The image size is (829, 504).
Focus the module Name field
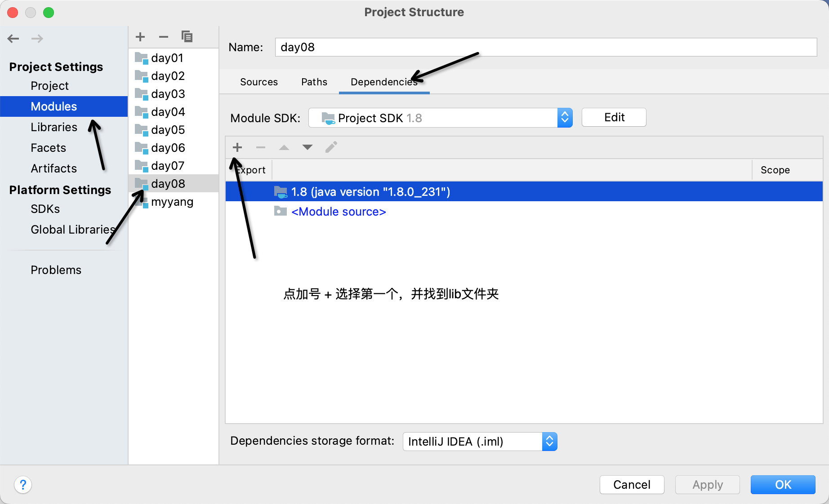(546, 47)
